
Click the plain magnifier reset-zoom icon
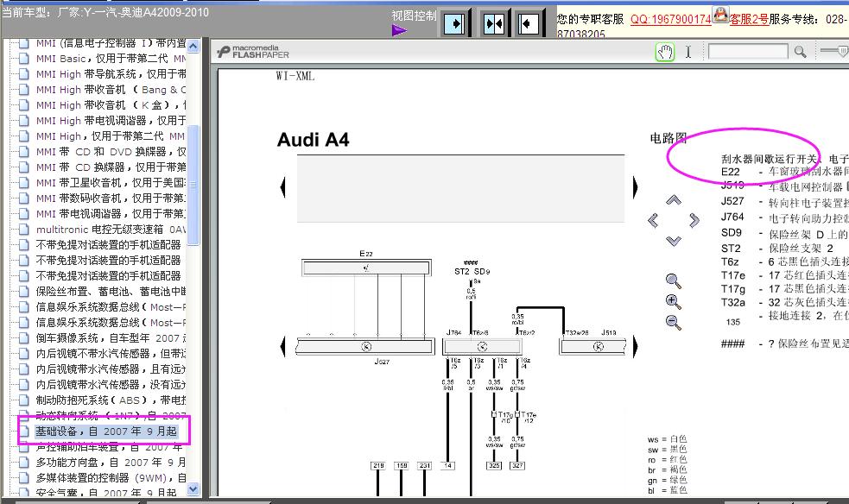pyautogui.click(x=673, y=280)
